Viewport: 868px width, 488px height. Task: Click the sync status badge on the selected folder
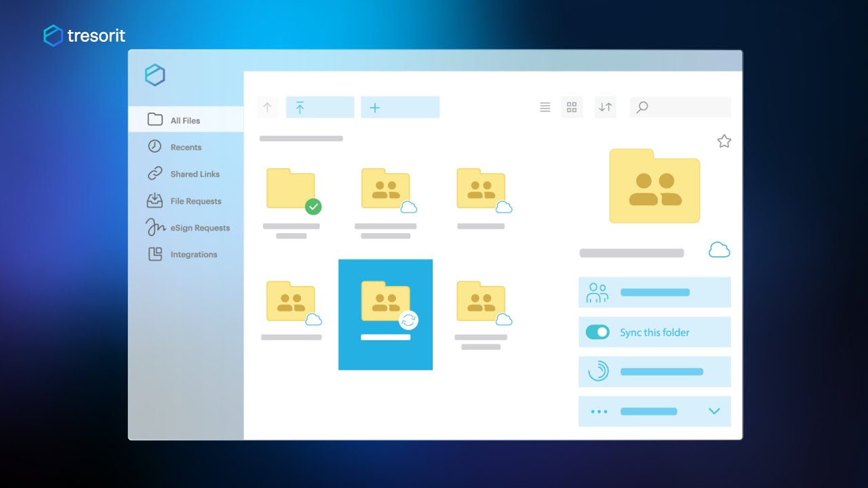(x=408, y=320)
